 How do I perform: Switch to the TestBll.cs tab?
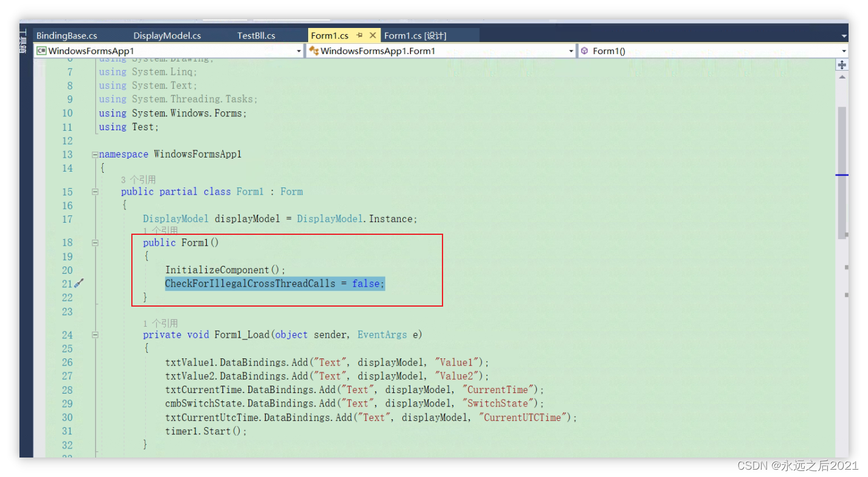257,35
